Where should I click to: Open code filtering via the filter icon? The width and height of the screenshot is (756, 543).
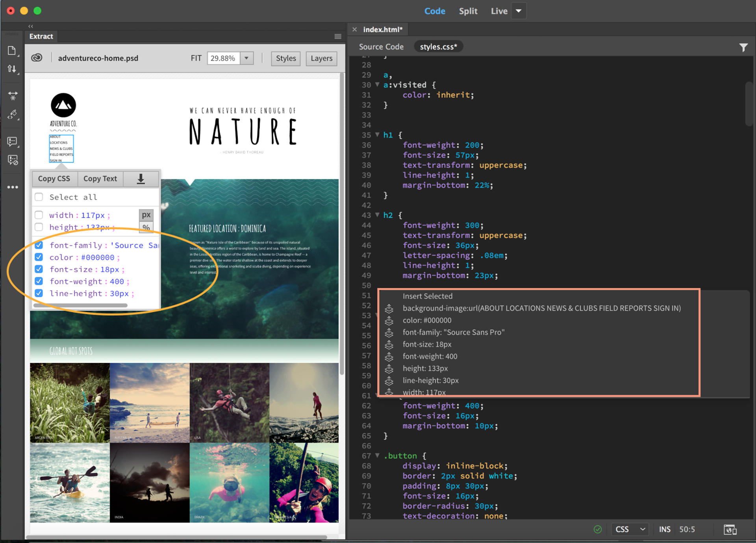pyautogui.click(x=744, y=47)
